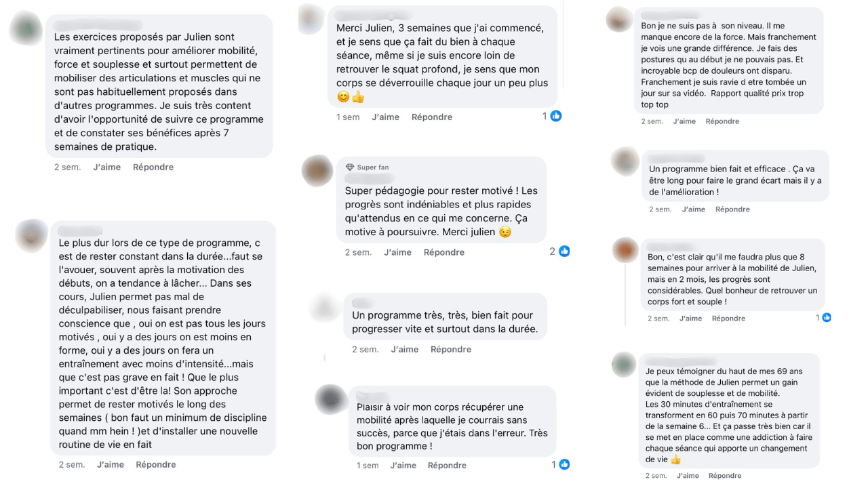Screen dimensions: 868x488
Task: Click the avatar beside the 'Plaisir à voir' comment
Action: tap(332, 399)
